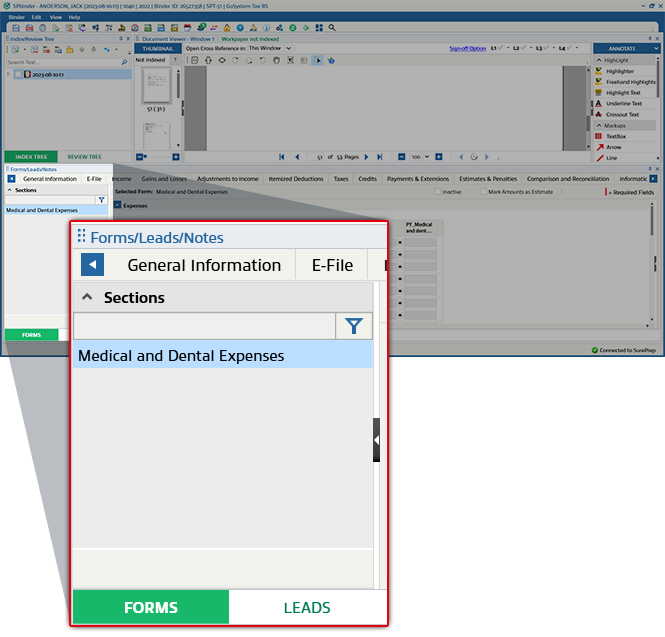Screen dimensions: 665x637
Task: Jump to the last page in viewer
Action: (x=380, y=157)
